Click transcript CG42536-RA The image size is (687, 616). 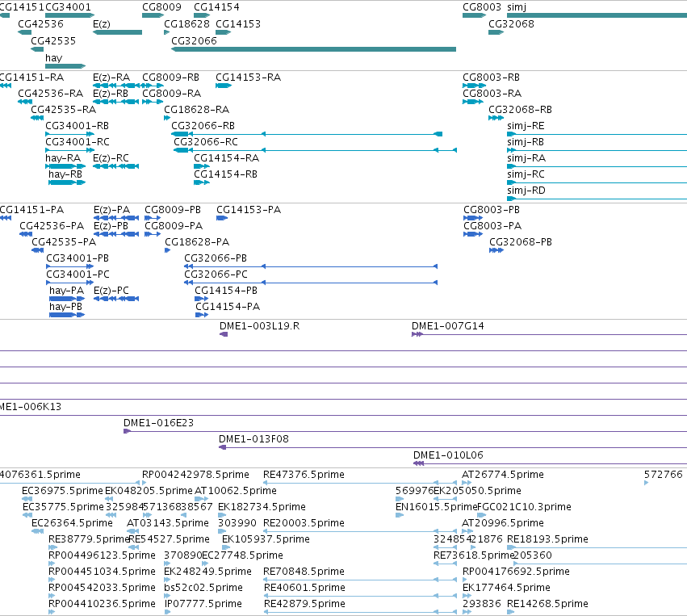pos(50,94)
